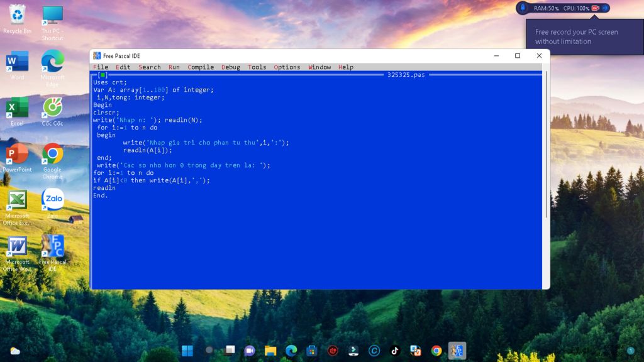Click the 325325.pas editor title
The height and width of the screenshot is (362, 644).
click(406, 75)
